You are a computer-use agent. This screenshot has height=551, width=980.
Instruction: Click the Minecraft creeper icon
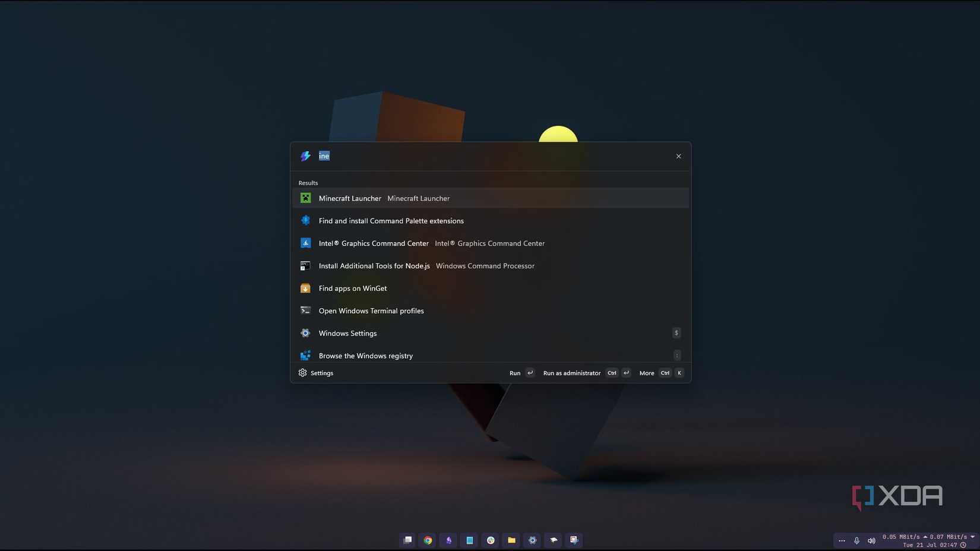[x=305, y=198]
